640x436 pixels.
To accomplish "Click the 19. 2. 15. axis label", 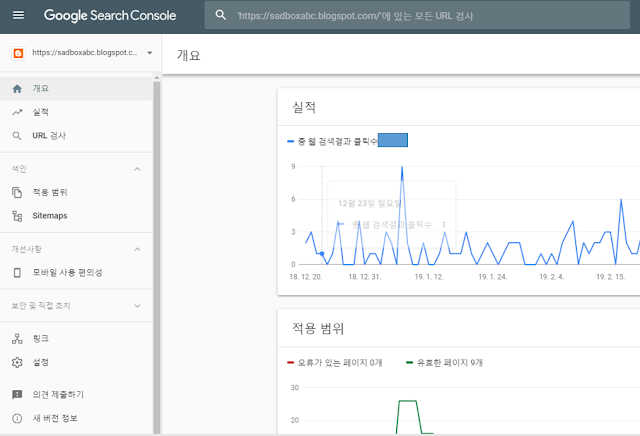I will point(611,277).
